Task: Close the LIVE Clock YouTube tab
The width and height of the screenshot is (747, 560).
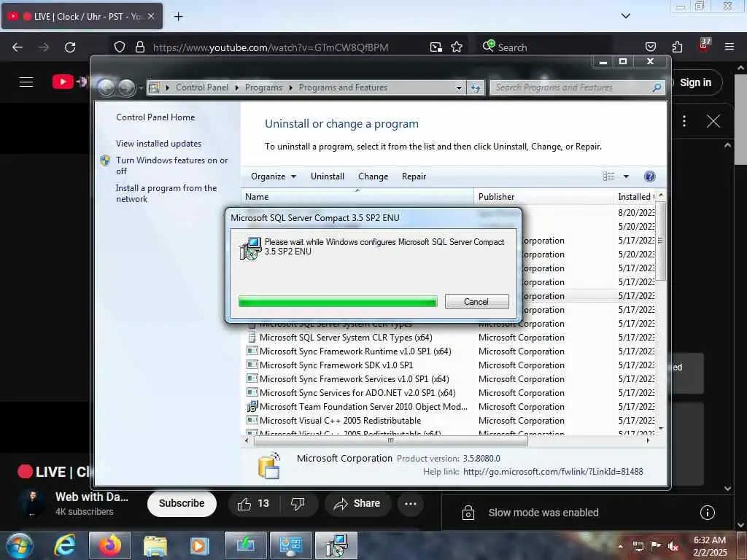Action: click(x=151, y=16)
